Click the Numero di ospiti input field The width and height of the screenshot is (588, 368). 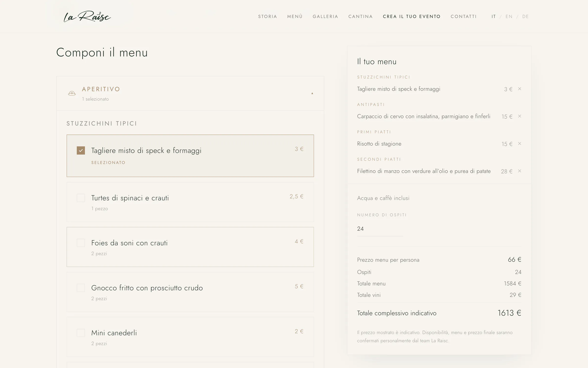[x=380, y=229]
